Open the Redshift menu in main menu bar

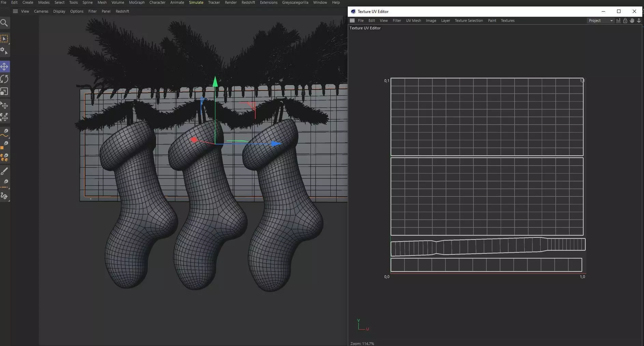248,2
